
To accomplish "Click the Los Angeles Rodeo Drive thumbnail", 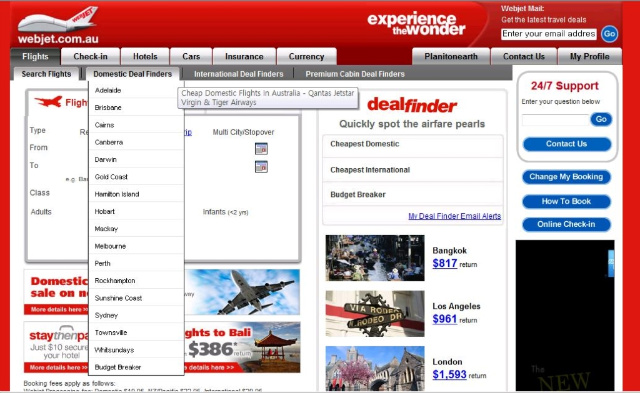I will click(x=375, y=313).
